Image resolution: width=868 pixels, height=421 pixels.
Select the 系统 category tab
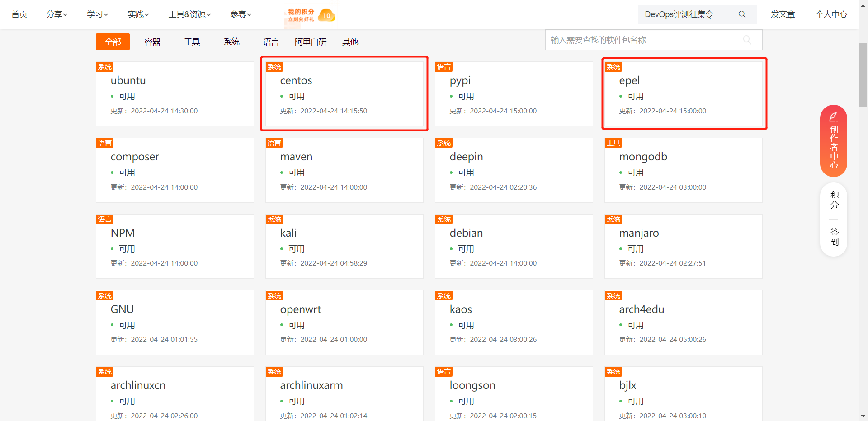[x=231, y=42]
